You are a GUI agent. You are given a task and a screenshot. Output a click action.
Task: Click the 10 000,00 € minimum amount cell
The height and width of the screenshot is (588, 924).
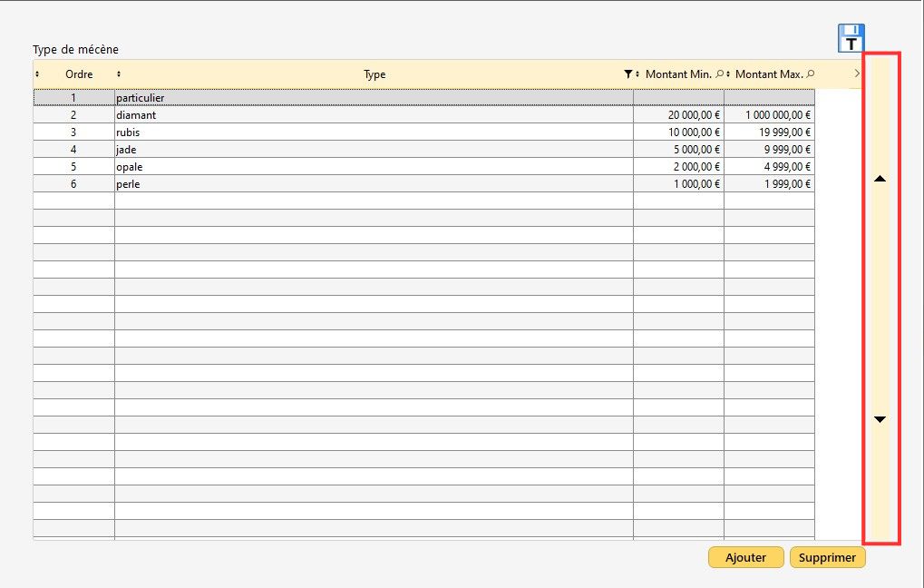[x=678, y=132]
